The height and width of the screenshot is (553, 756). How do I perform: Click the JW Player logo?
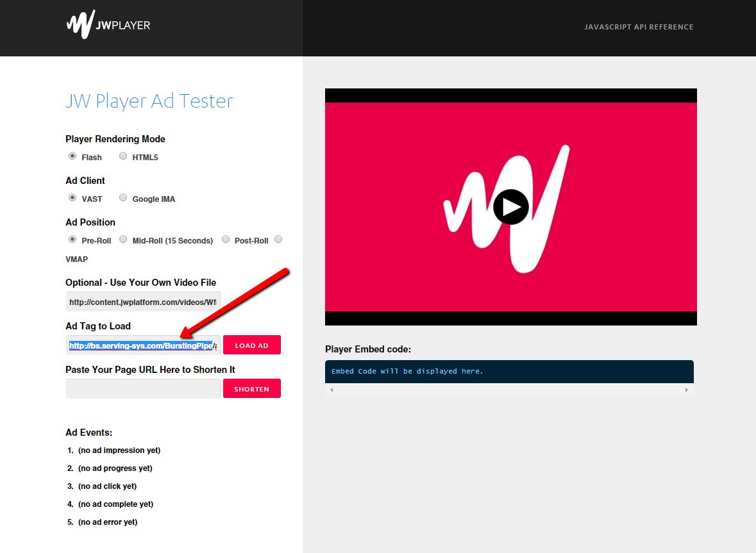point(108,26)
